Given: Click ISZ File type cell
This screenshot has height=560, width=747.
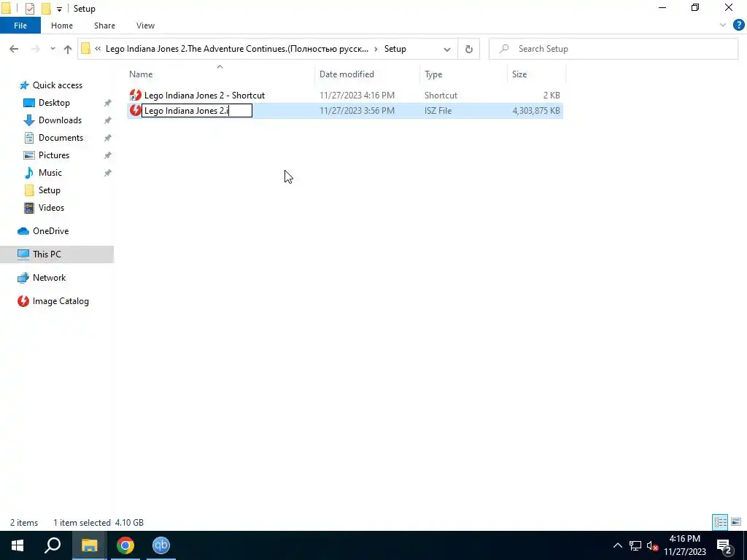Looking at the screenshot, I should (438, 111).
